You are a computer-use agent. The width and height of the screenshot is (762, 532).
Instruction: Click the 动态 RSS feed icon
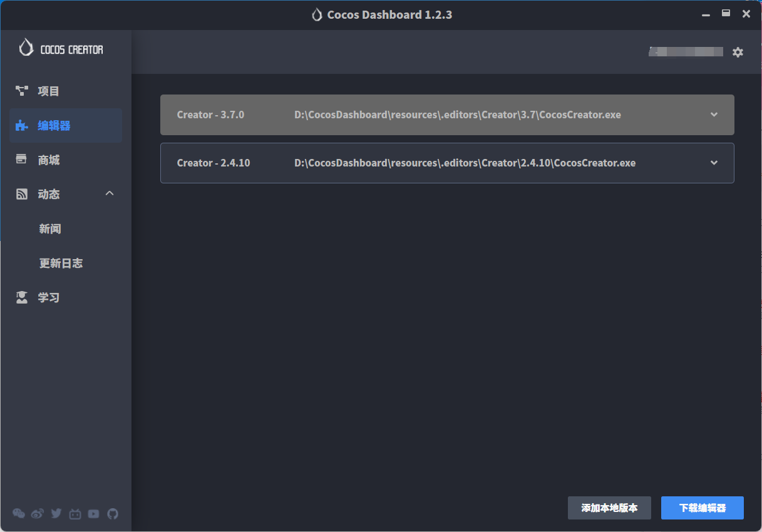pos(22,195)
